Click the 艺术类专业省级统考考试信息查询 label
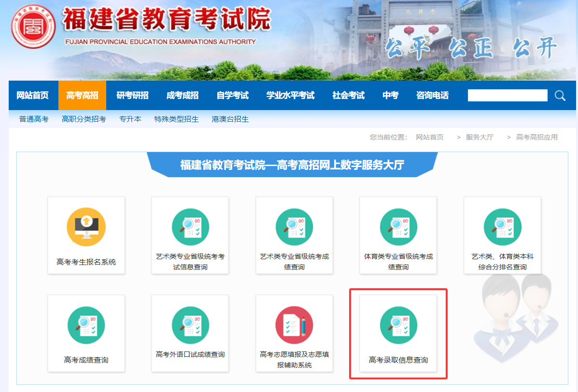The width and height of the screenshot is (578, 392). coord(190,262)
